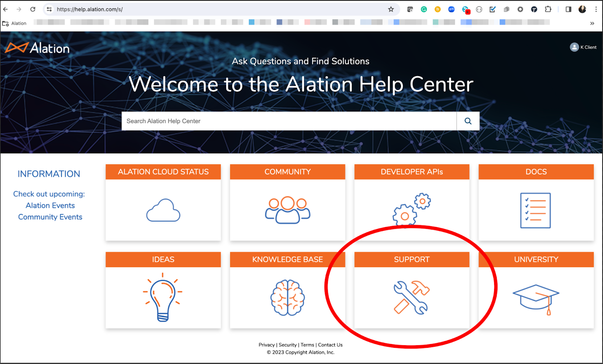The height and width of the screenshot is (364, 603).
Task: Click the KNOWLEDGE BASE tile header
Action: 288,259
